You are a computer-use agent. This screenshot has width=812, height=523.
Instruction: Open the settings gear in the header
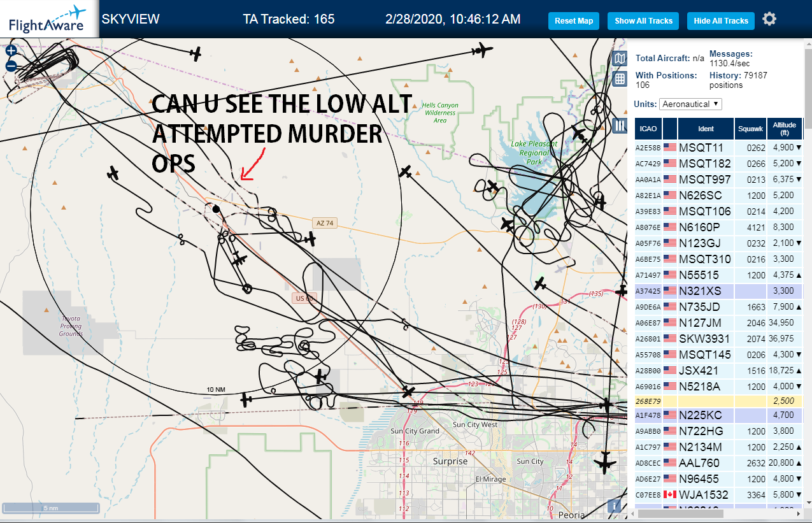point(769,19)
